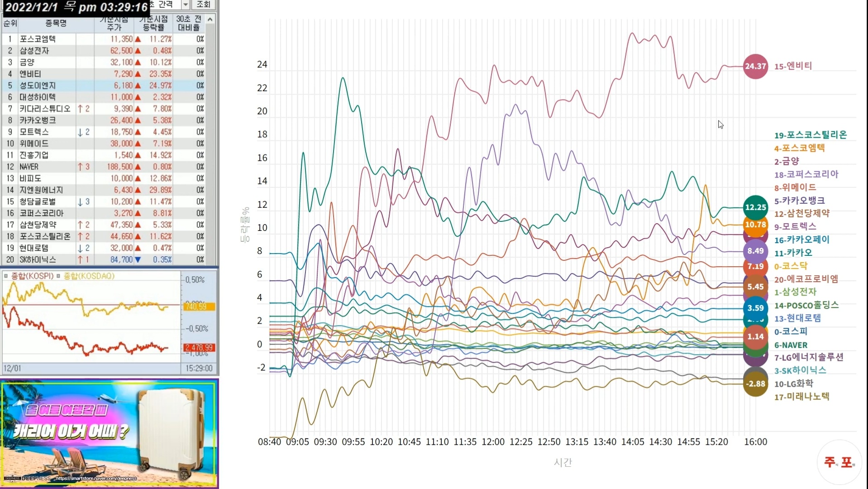Click the 18-코퍼스코리아 legend entry
868x489 pixels.
806,174
